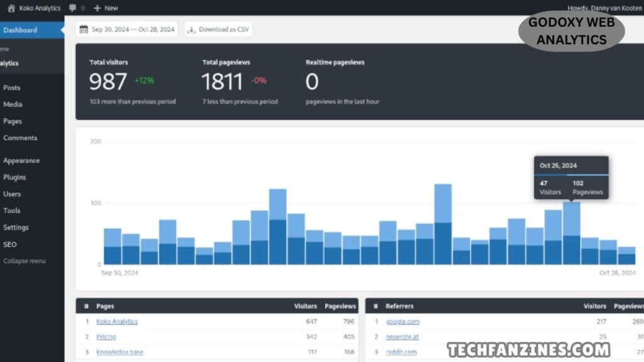Collapse the sidebar with Collapse menu
This screenshot has width=644, height=362.
pyautogui.click(x=25, y=261)
